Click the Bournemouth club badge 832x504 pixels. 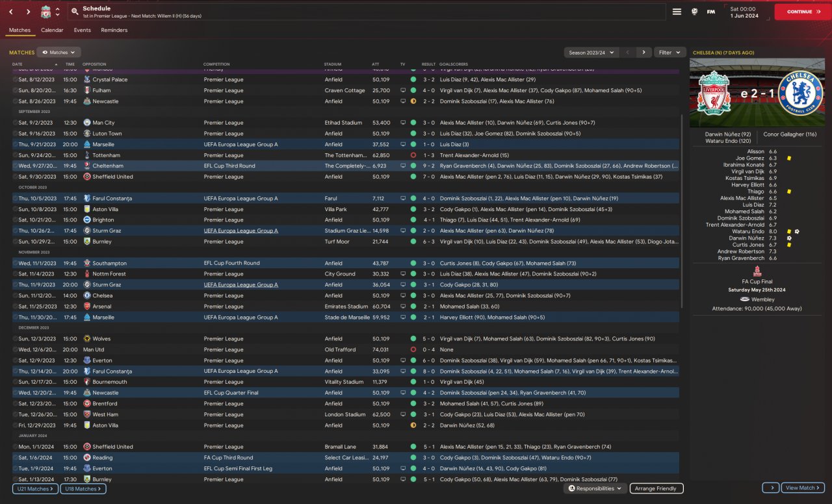pos(87,382)
